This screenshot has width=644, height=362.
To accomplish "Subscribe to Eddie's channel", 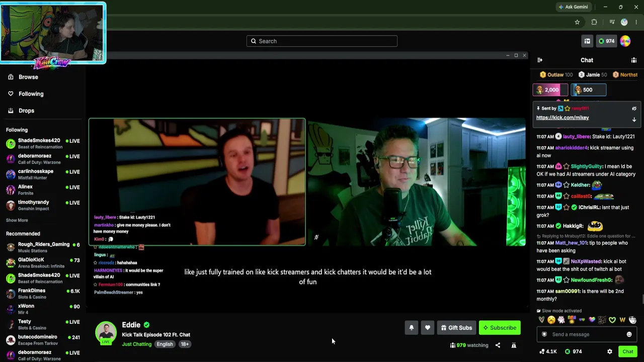I will [500, 328].
